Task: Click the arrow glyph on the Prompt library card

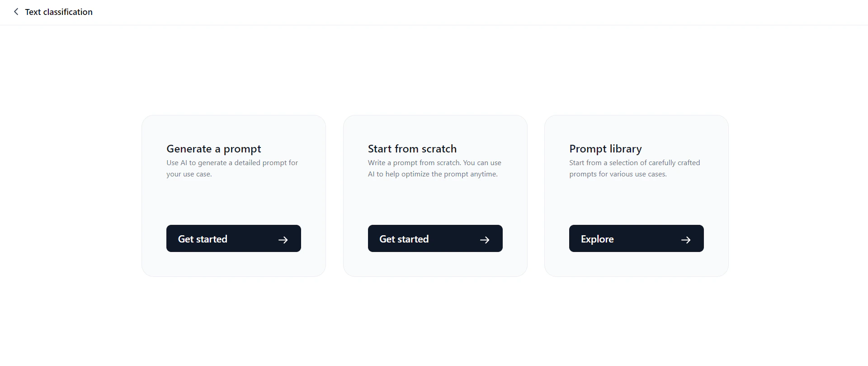Action: [x=686, y=240]
